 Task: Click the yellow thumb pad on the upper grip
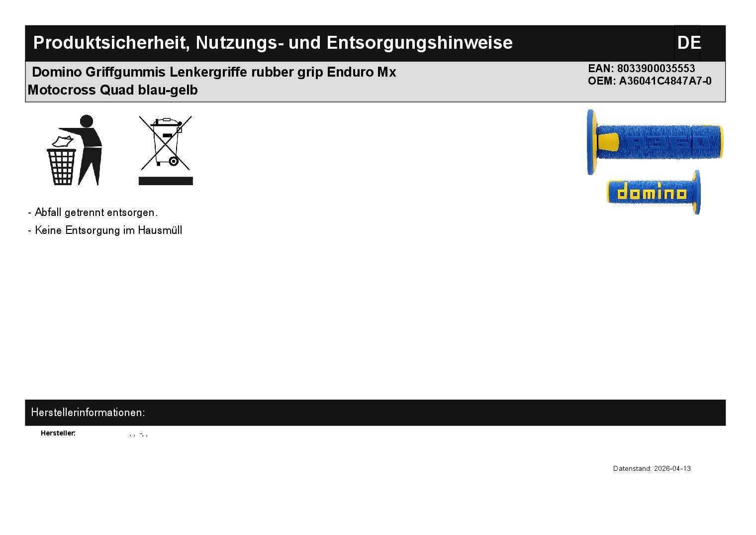tap(608, 142)
